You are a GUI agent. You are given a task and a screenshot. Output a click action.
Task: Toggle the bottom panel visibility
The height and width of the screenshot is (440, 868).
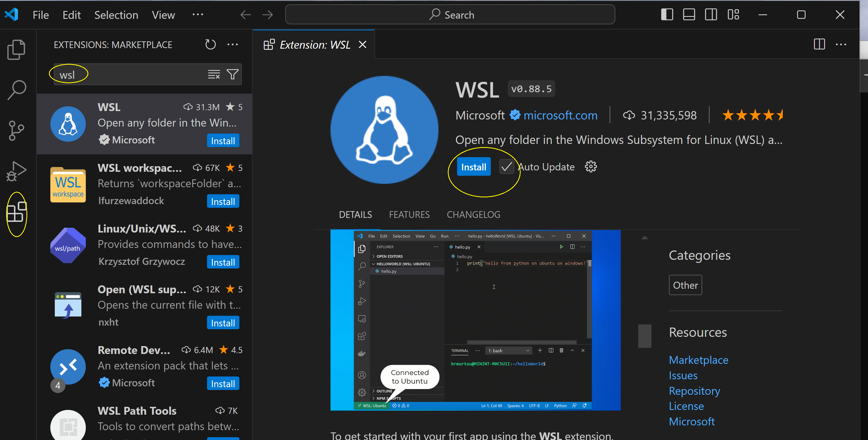click(x=689, y=15)
